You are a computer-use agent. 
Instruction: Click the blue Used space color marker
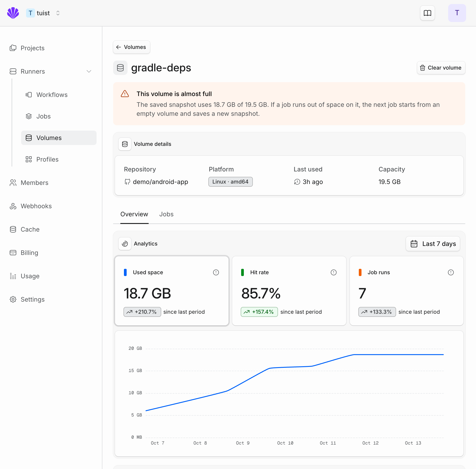[x=125, y=272]
